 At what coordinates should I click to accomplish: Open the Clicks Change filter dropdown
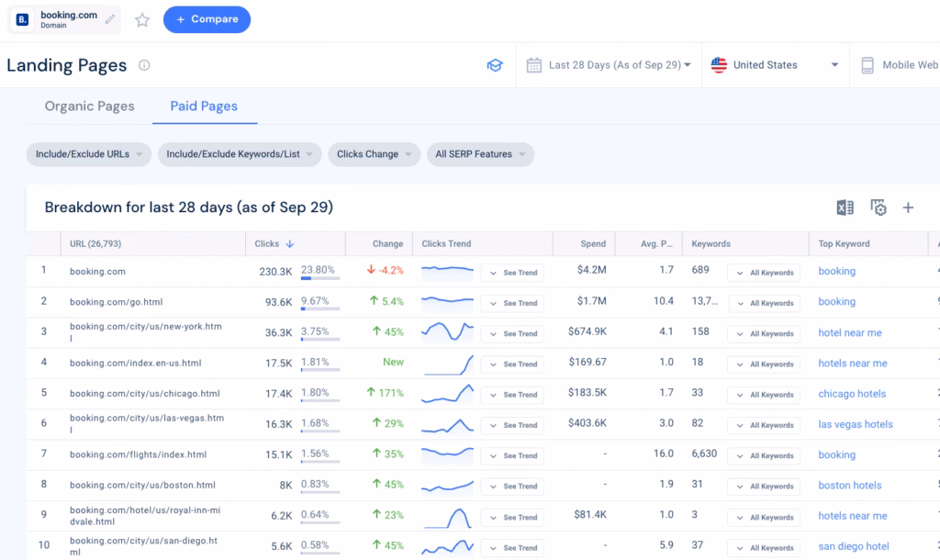pyautogui.click(x=374, y=154)
